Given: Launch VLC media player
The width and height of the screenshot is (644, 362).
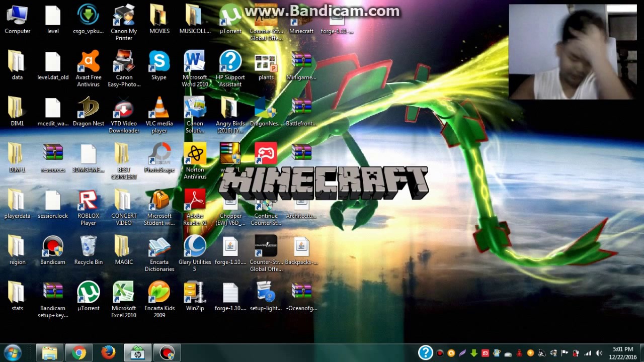Looking at the screenshot, I should 159,115.
